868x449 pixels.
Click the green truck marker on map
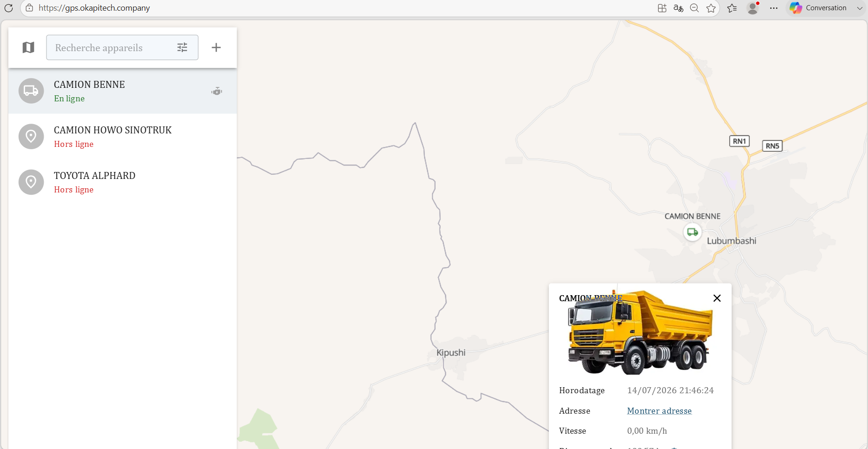pyautogui.click(x=693, y=232)
